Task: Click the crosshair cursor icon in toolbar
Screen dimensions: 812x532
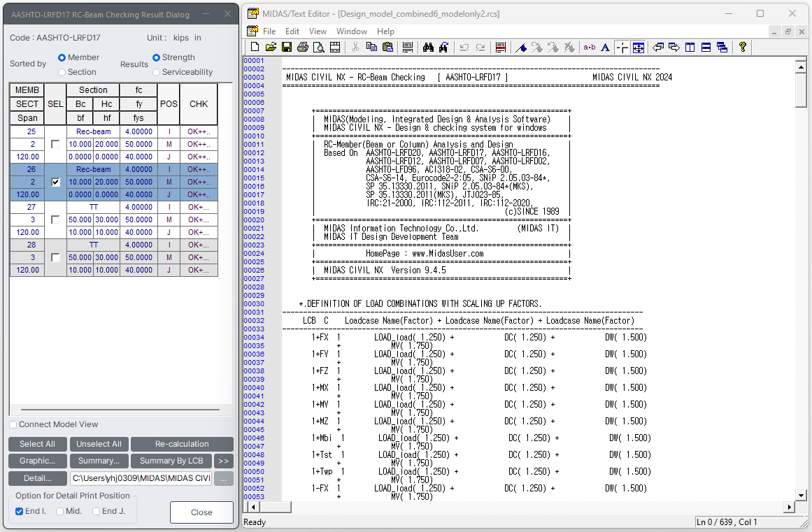Action: [x=622, y=47]
